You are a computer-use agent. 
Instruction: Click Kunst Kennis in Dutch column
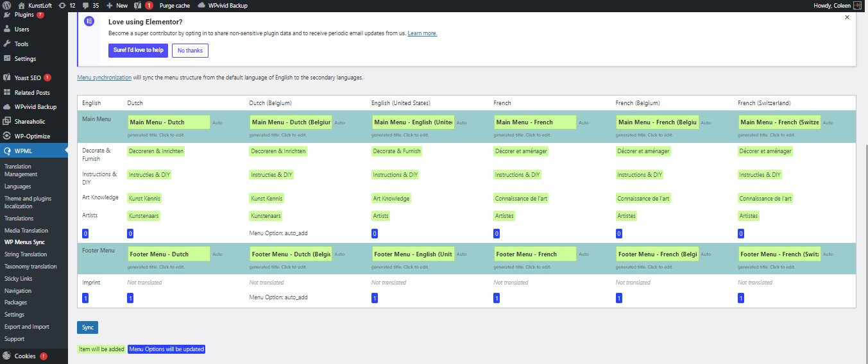click(x=144, y=199)
